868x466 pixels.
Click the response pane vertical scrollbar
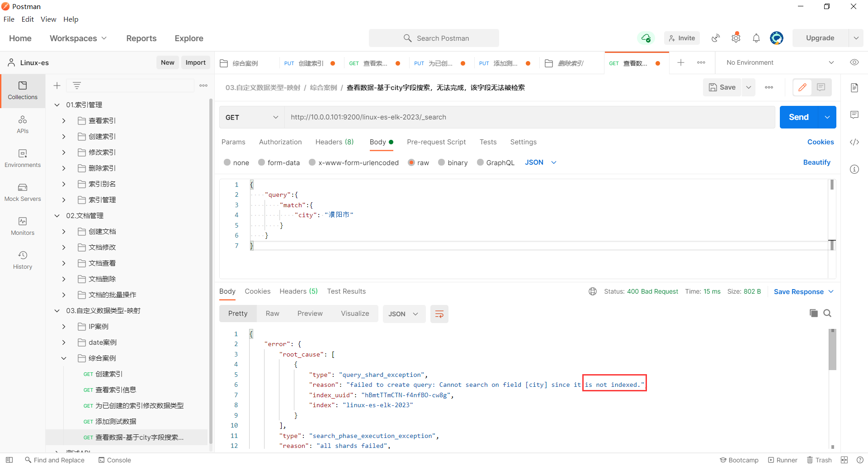pyautogui.click(x=832, y=349)
